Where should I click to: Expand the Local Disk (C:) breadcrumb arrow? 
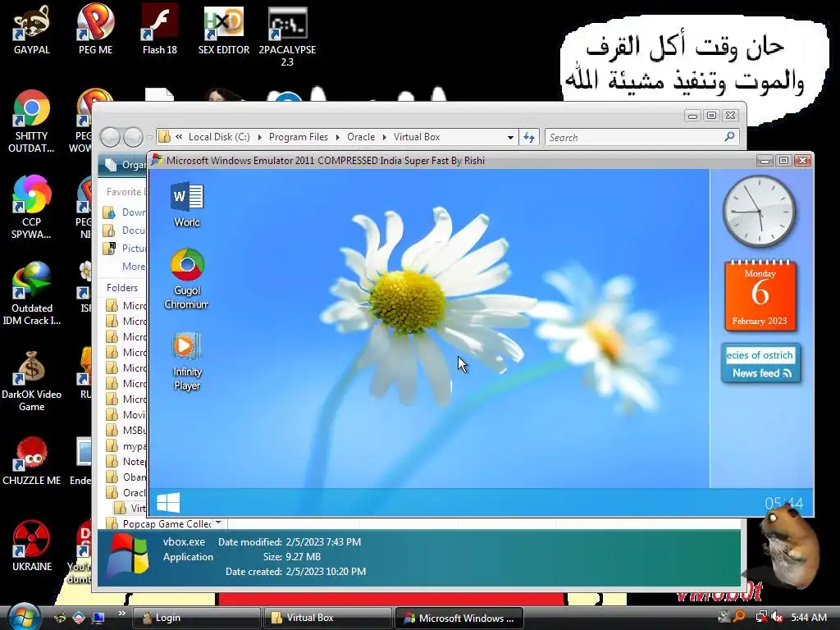[x=260, y=137]
